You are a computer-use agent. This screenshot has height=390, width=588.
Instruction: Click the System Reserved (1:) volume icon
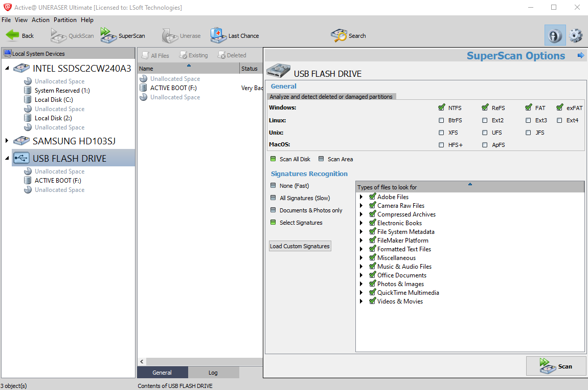coord(28,90)
